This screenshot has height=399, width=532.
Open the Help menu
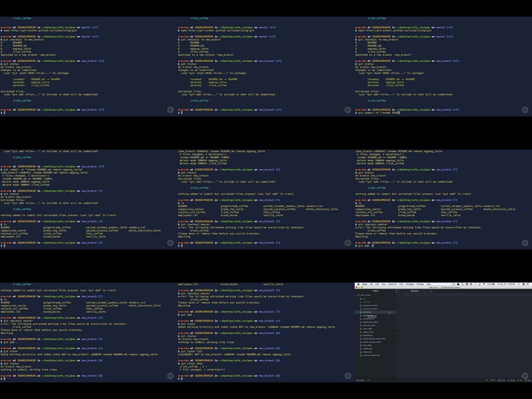click(x=429, y=284)
